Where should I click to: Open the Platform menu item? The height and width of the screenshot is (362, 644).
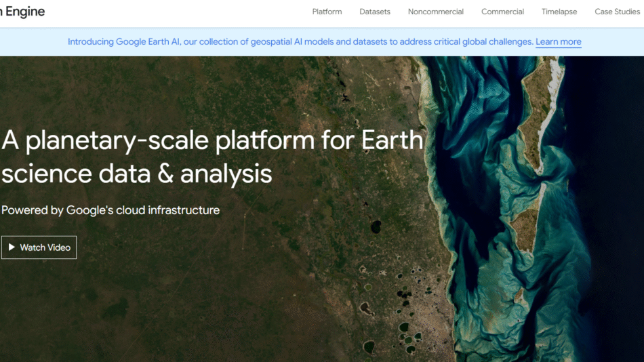click(327, 12)
